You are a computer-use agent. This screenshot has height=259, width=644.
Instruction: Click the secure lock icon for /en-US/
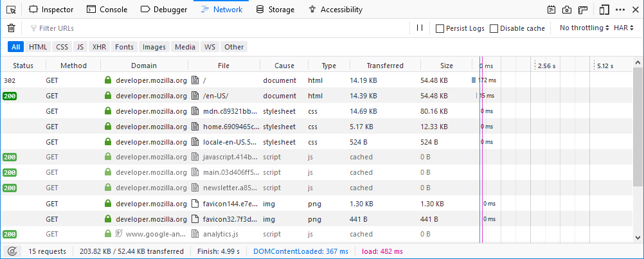coord(108,96)
